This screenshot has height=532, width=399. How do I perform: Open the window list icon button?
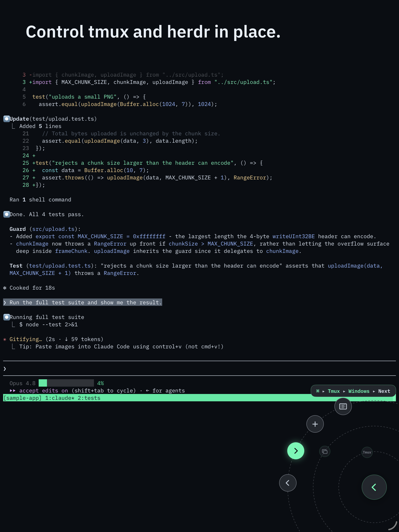click(343, 407)
